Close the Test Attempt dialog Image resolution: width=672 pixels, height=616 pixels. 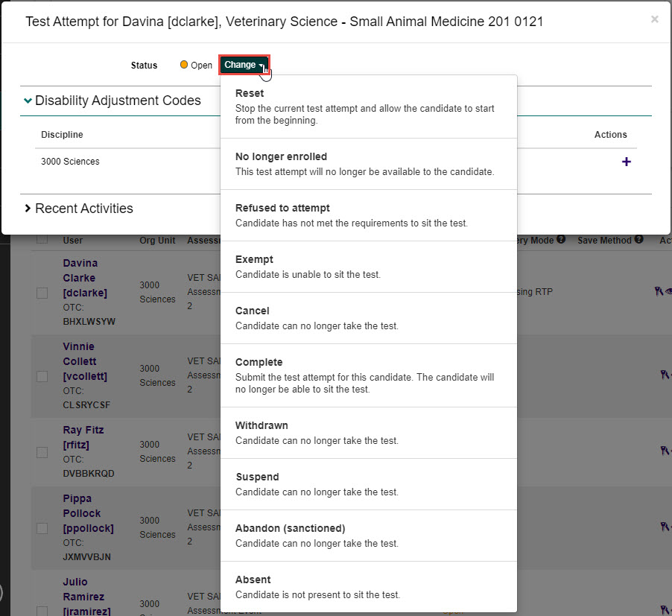pos(654,19)
